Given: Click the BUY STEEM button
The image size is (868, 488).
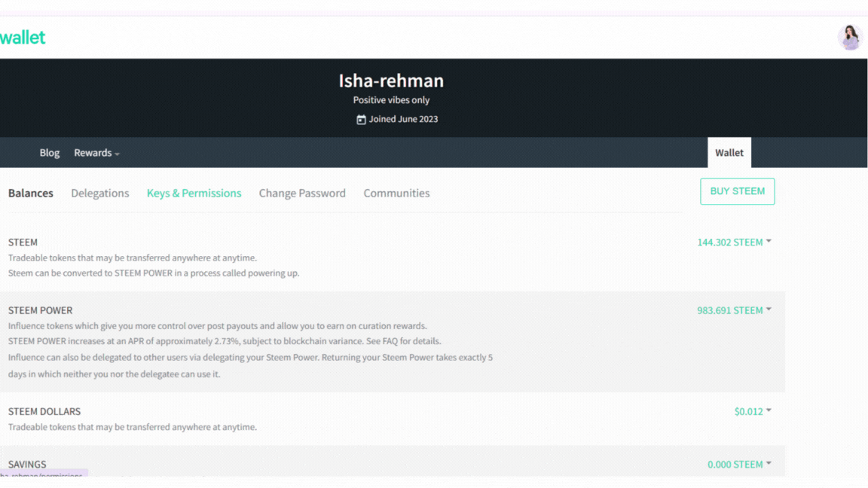Looking at the screenshot, I should click(x=738, y=191).
